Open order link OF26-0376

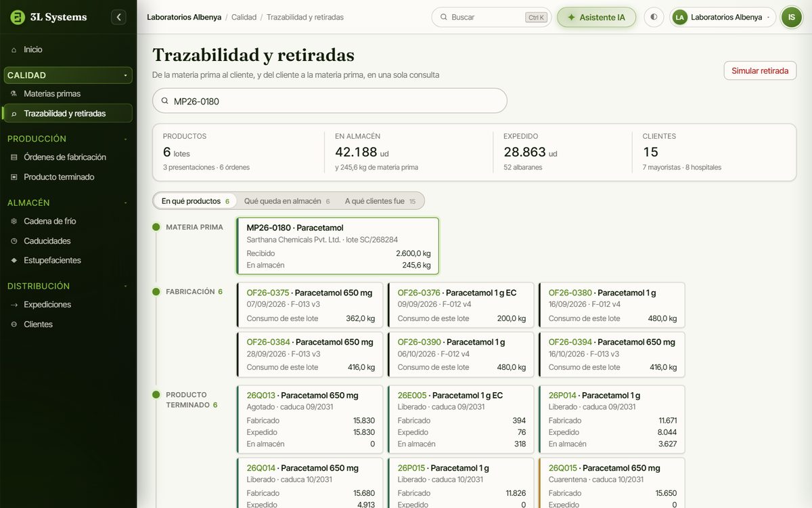point(419,293)
